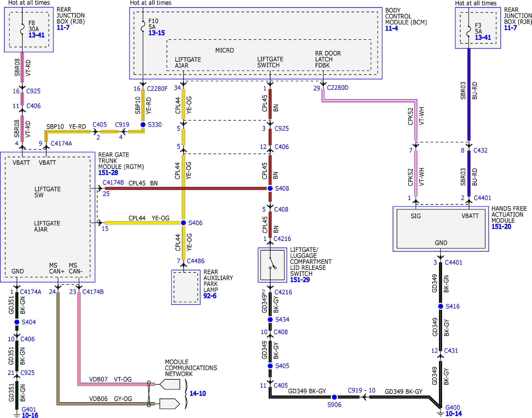The height and width of the screenshot is (418, 532).
Task: Click the S906 splice dot
Action: click(x=334, y=397)
